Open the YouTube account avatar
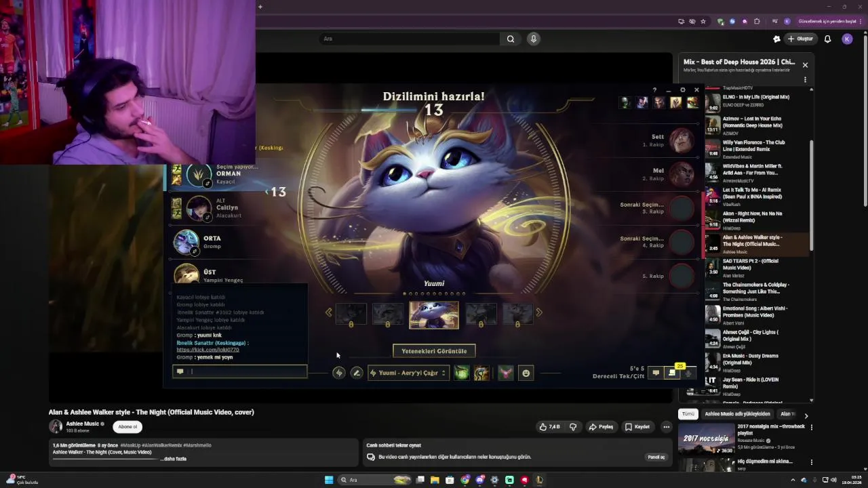Image resolution: width=868 pixels, height=488 pixels. (847, 39)
